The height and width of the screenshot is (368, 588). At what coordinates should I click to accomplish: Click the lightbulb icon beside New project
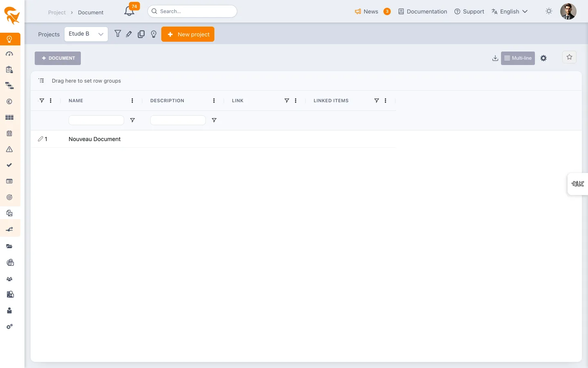coord(154,34)
